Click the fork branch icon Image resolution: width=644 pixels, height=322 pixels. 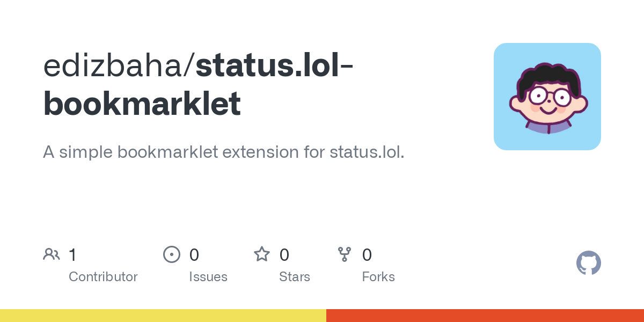coord(345,254)
